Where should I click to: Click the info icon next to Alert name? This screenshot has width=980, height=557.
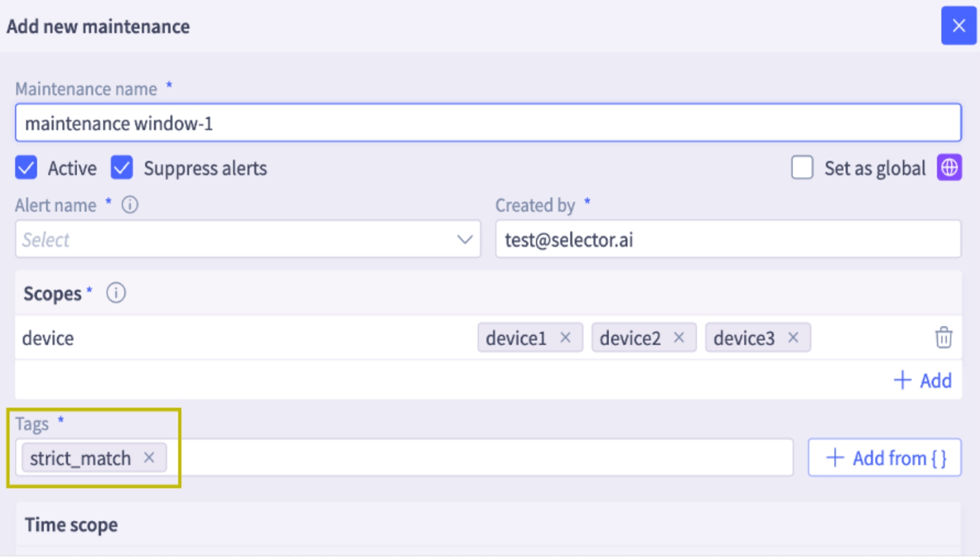coord(130,205)
